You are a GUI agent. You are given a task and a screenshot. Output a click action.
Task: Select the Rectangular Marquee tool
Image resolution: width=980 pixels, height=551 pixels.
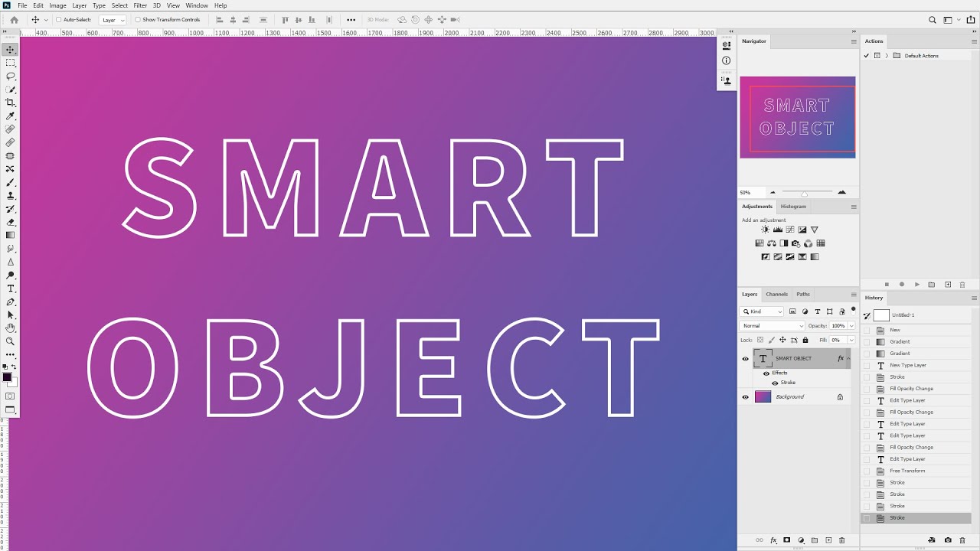pos(10,63)
